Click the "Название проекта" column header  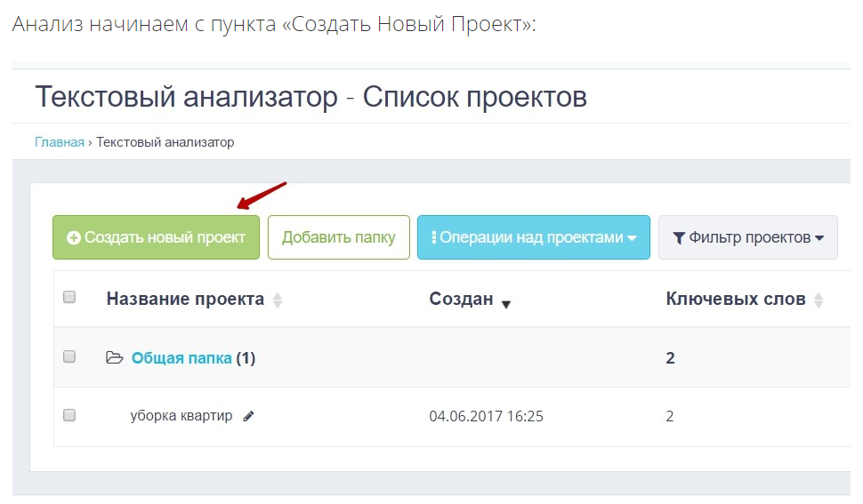[x=185, y=299]
